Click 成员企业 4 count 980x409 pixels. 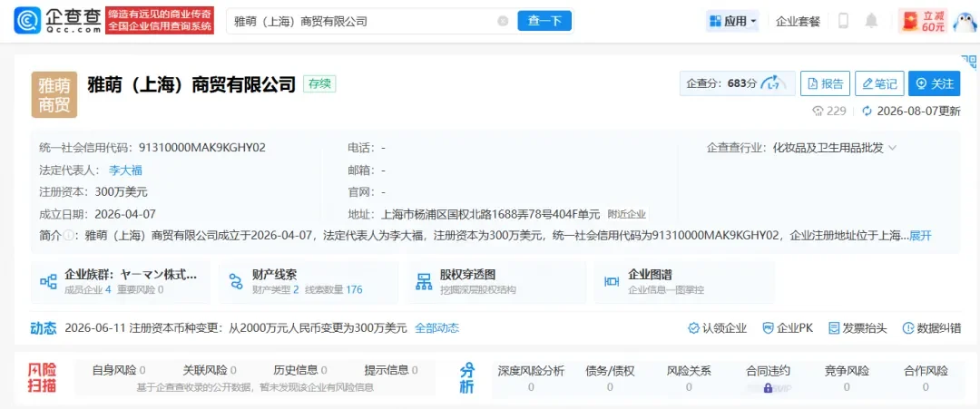[87, 289]
